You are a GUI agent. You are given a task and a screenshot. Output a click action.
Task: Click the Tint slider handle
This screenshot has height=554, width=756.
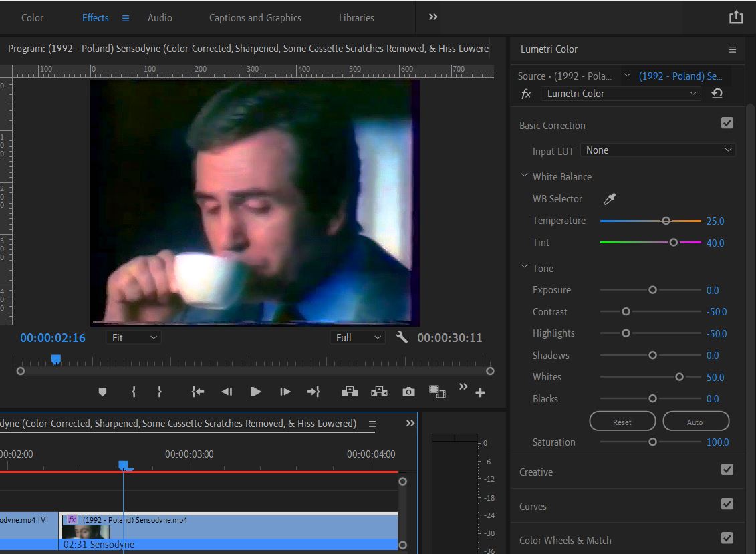pos(674,242)
